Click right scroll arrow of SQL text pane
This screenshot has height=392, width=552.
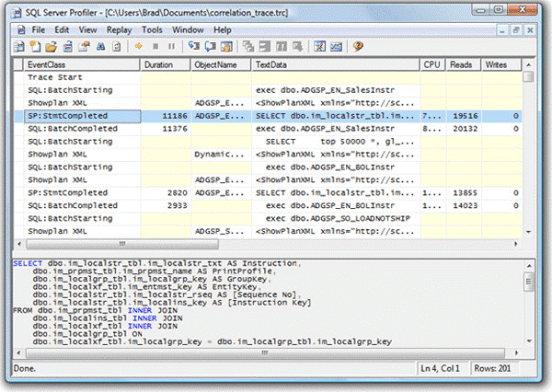click(516, 352)
